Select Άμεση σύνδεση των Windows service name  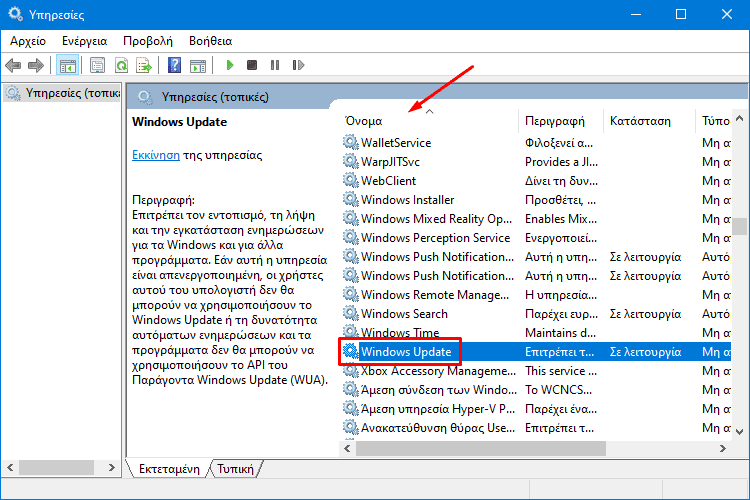439,390
